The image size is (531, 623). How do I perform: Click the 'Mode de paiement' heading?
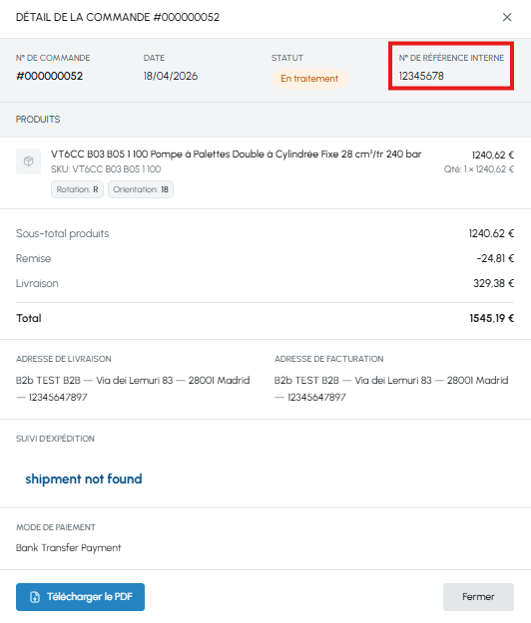tap(56, 527)
